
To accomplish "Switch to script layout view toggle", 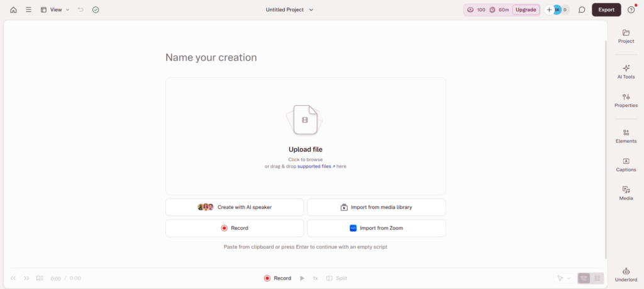I will click(584, 278).
